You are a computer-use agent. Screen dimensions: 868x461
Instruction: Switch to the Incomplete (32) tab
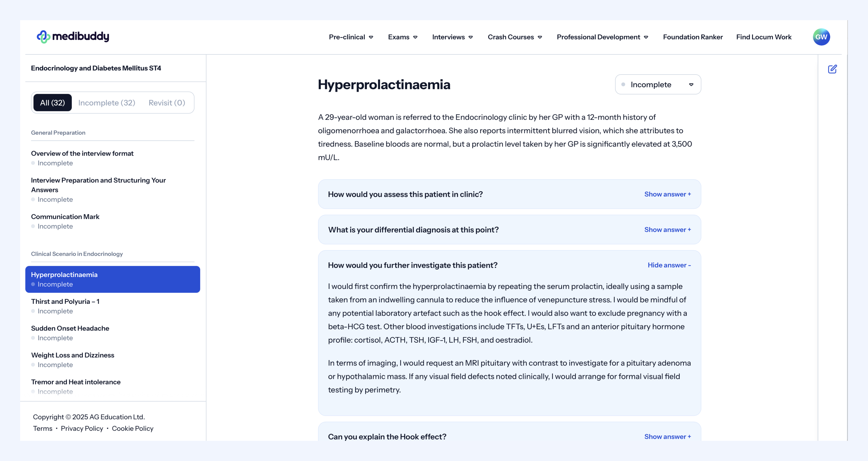(107, 103)
